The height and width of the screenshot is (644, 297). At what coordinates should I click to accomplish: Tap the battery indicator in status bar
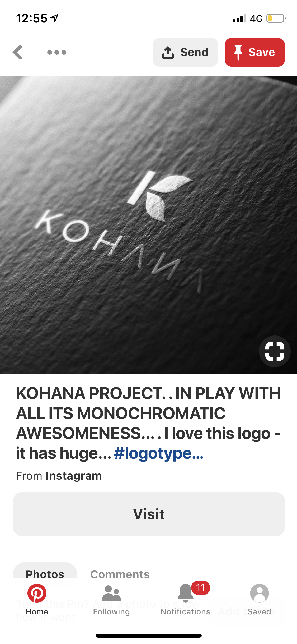click(x=276, y=18)
